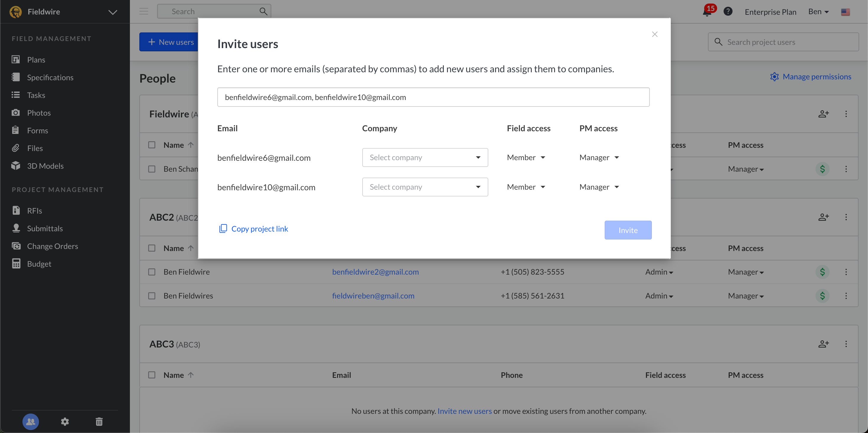
Task: Click the trash icon in sidebar footer
Action: tap(99, 421)
